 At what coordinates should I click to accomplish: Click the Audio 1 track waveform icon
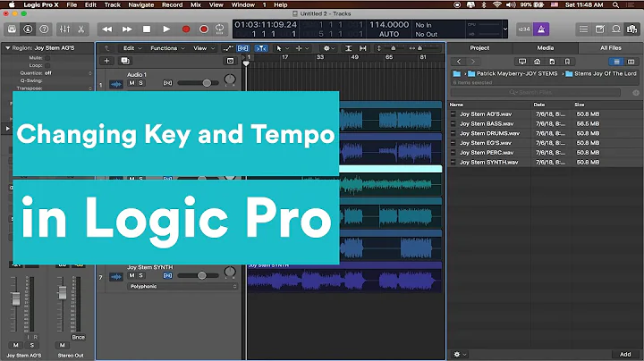(116, 84)
